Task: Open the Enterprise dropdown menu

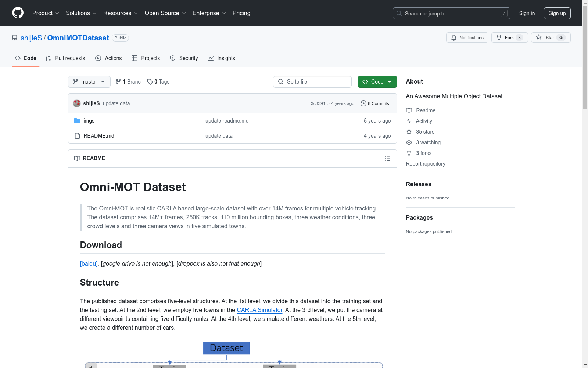Action: click(209, 13)
